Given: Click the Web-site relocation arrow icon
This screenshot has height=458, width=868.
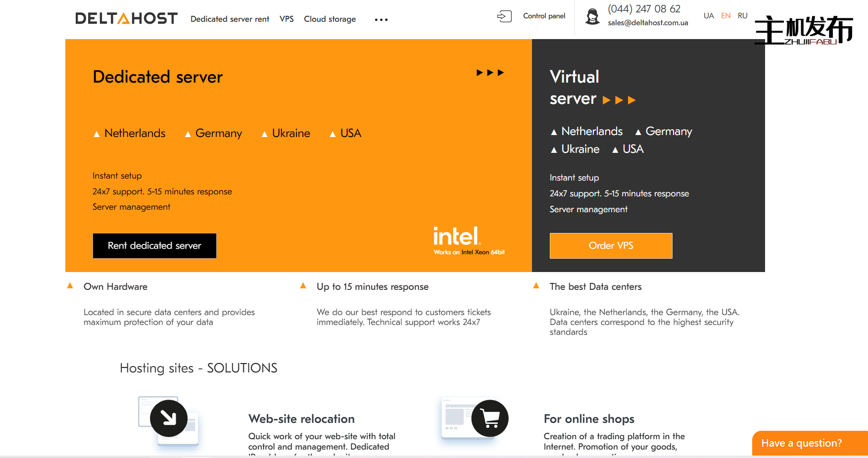Looking at the screenshot, I should coord(169,418).
